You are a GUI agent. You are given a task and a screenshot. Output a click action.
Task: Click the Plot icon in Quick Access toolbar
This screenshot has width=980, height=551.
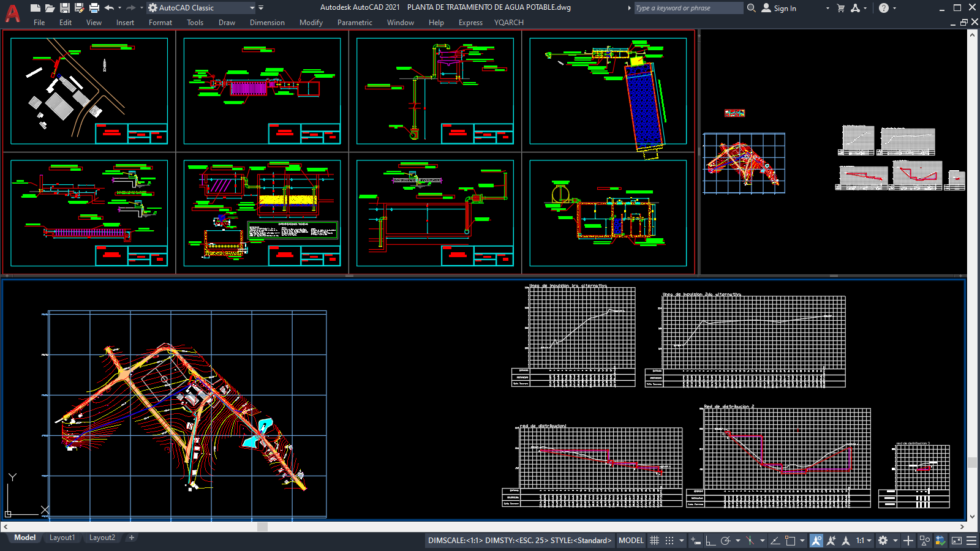92,8
